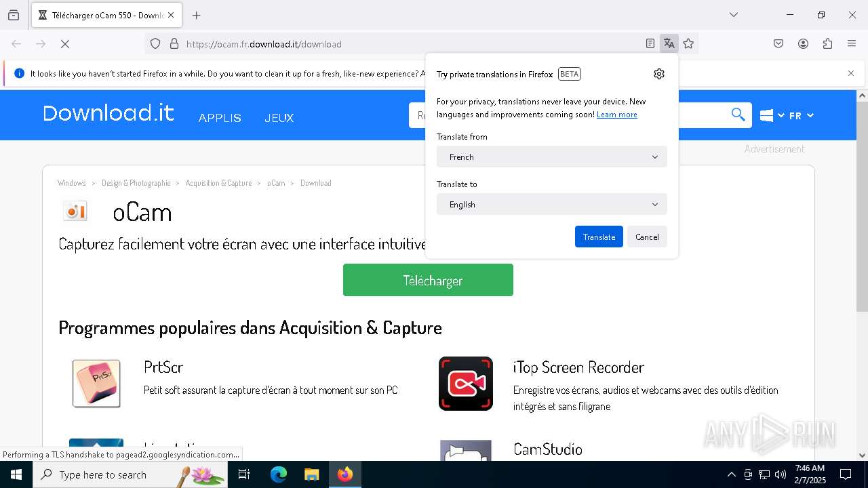This screenshot has width=868, height=488.
Task: Open Task View on taskbar
Action: pos(244,474)
